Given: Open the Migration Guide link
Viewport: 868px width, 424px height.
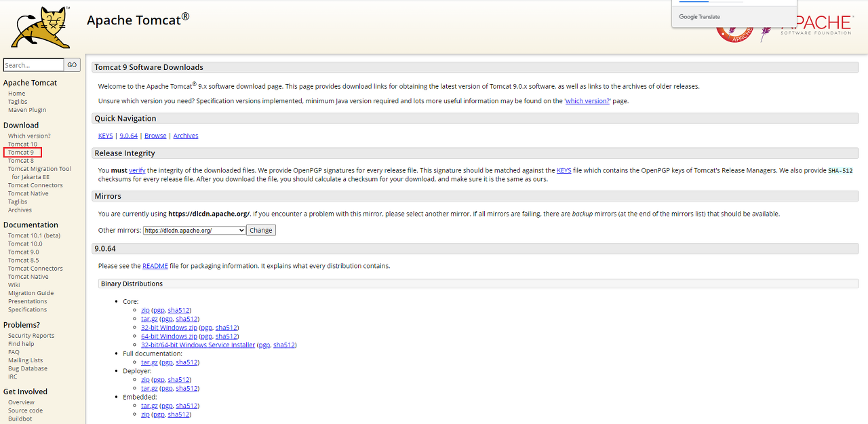Looking at the screenshot, I should (x=31, y=293).
